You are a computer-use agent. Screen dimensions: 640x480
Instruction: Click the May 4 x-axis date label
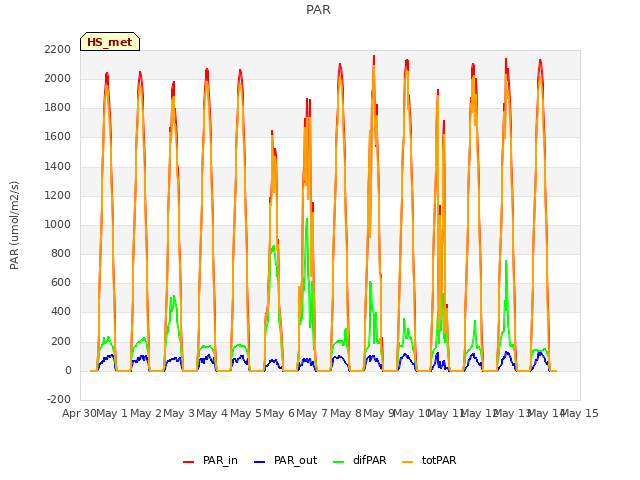(x=212, y=413)
